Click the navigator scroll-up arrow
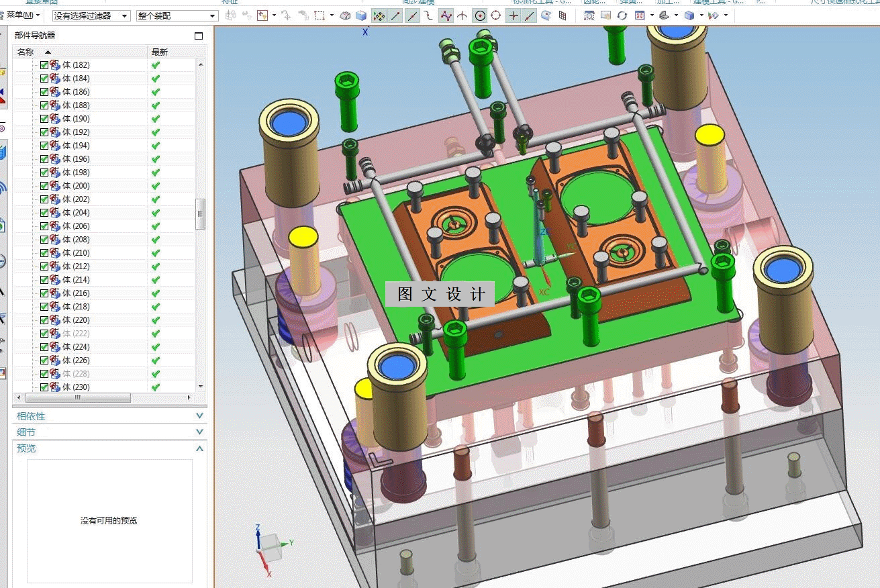 (200, 64)
